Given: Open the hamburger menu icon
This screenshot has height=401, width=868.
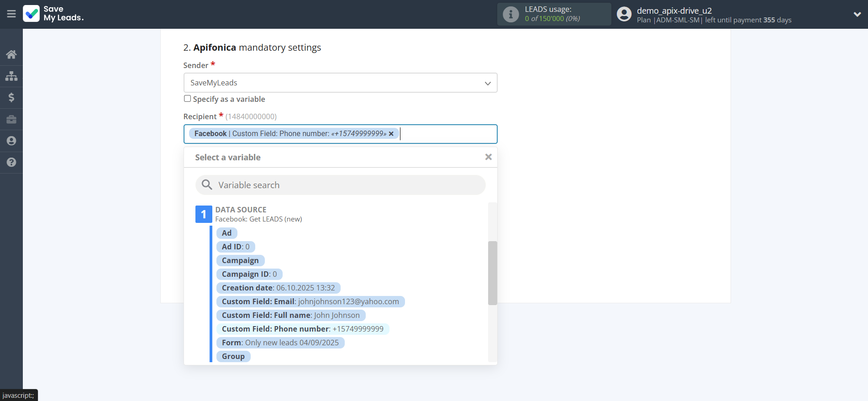Looking at the screenshot, I should click(x=11, y=14).
